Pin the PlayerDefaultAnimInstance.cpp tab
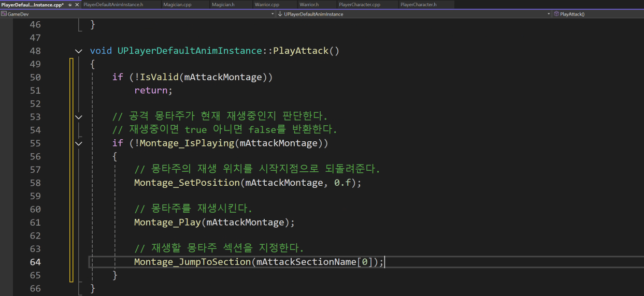The width and height of the screenshot is (644, 296). coord(70,5)
